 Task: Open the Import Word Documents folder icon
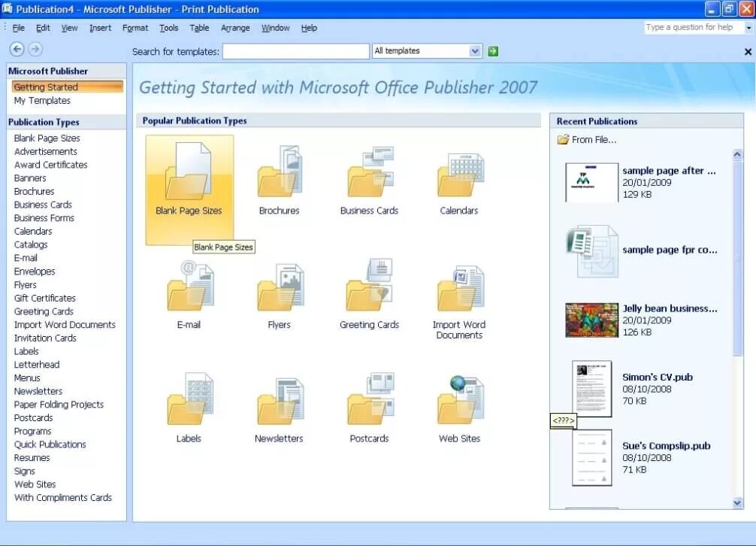[x=461, y=288]
